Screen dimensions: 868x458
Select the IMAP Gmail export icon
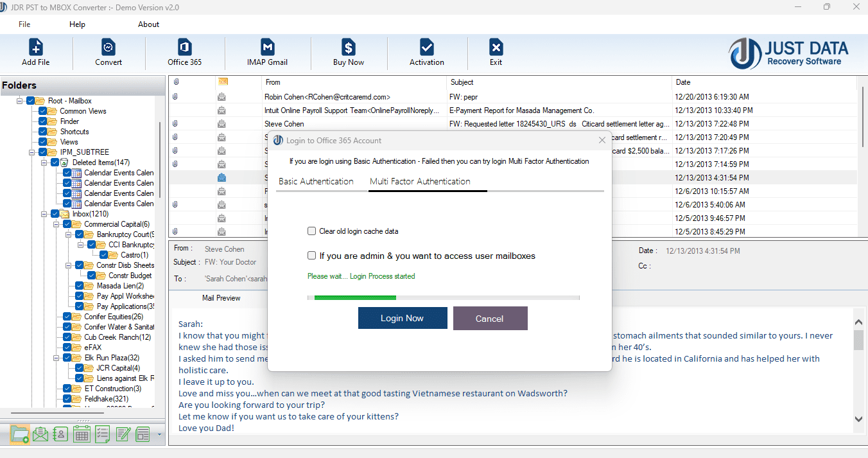(x=267, y=51)
